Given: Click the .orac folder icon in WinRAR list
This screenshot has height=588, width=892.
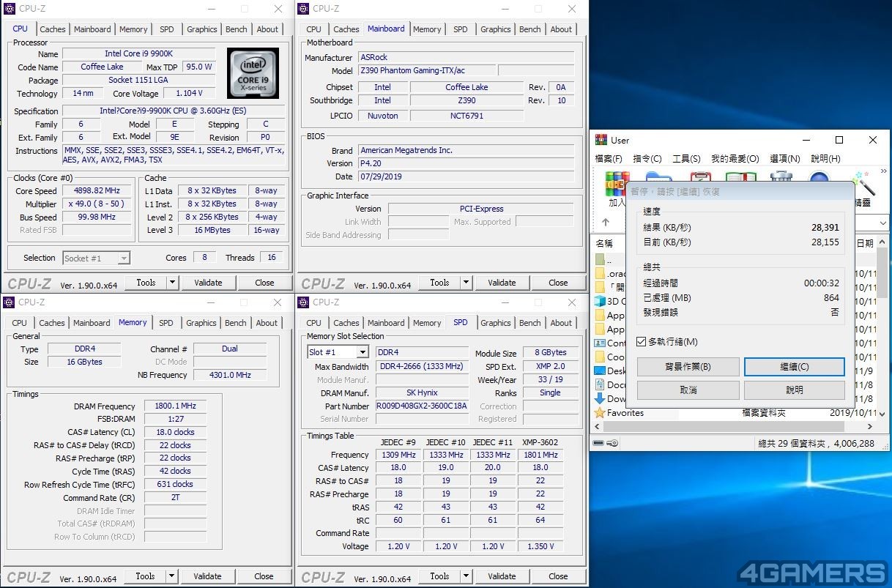Looking at the screenshot, I should [600, 273].
